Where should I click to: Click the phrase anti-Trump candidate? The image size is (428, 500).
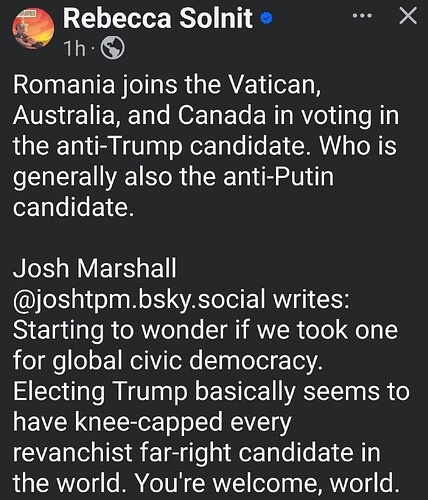(x=181, y=146)
